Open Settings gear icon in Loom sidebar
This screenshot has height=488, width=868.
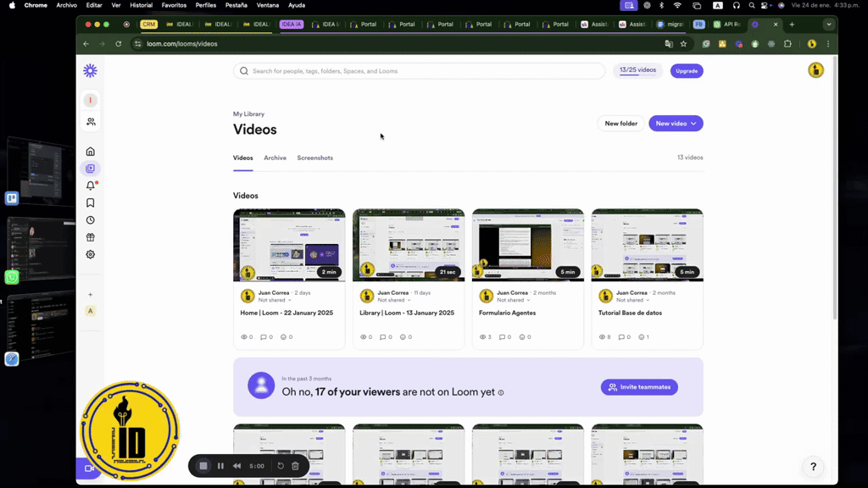[x=90, y=254]
